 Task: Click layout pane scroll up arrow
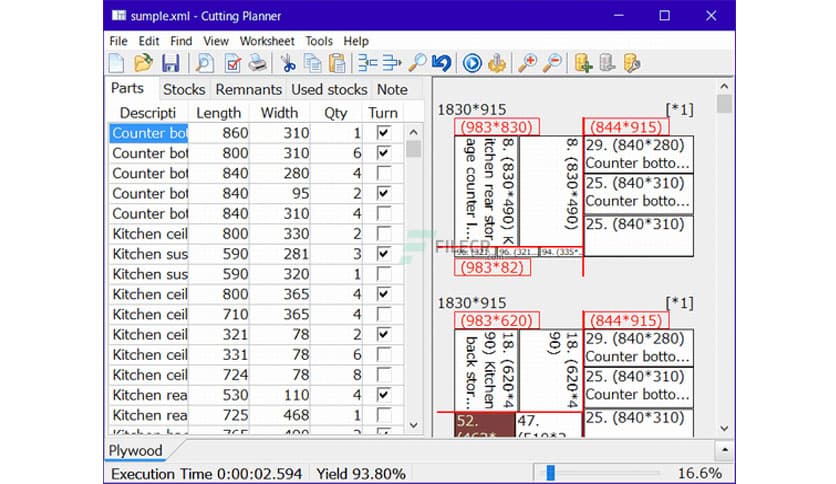click(x=724, y=86)
